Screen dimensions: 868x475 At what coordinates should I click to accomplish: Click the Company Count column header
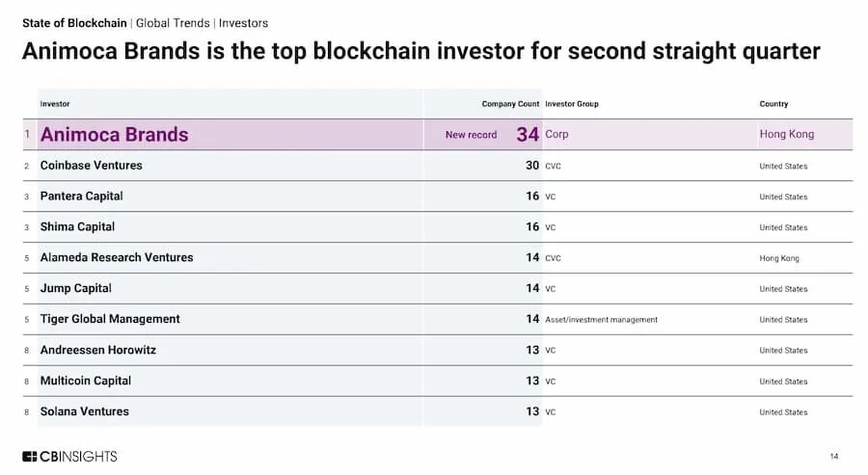[510, 104]
